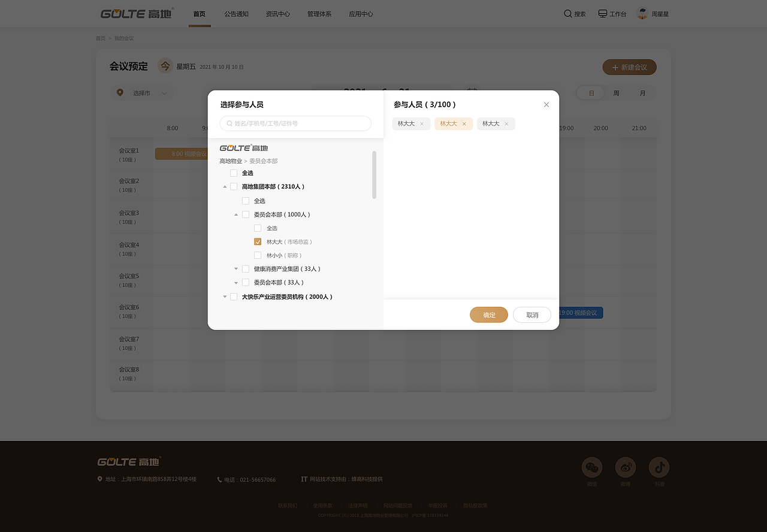Open 法律声明 footer link
Image resolution: width=767 pixels, height=532 pixels.
(358, 506)
